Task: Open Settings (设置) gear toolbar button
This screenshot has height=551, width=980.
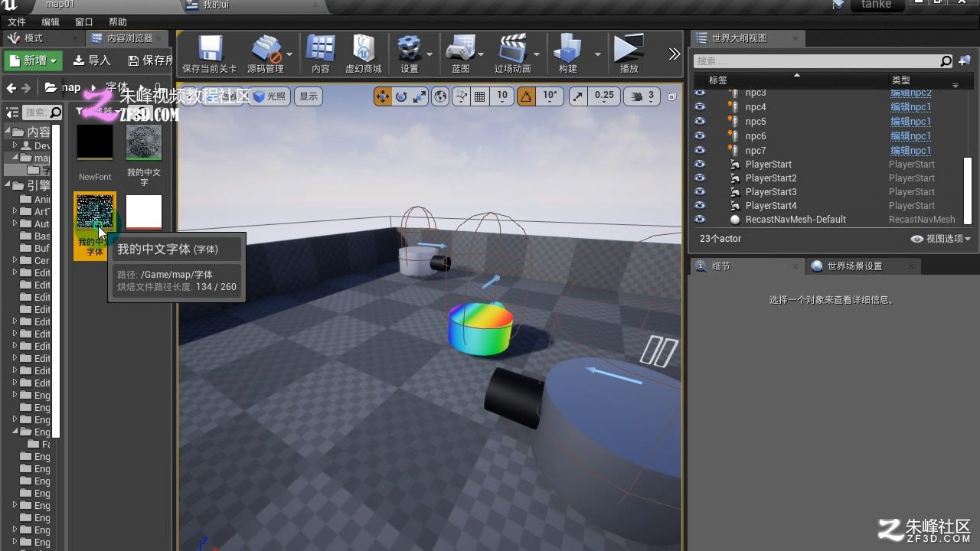Action: point(410,54)
